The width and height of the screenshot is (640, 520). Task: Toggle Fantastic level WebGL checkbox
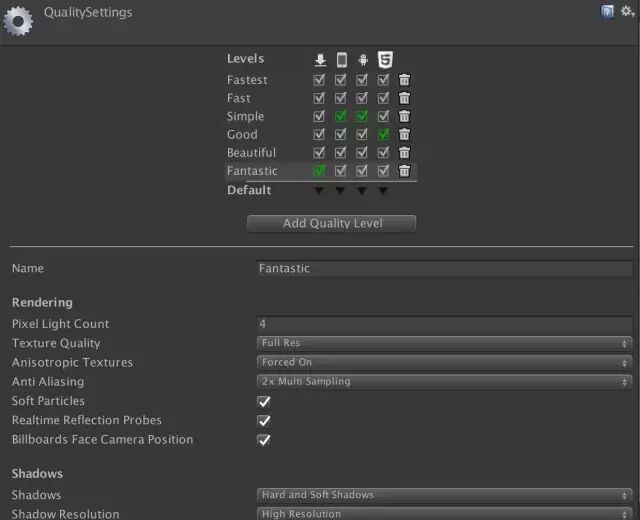pos(383,171)
